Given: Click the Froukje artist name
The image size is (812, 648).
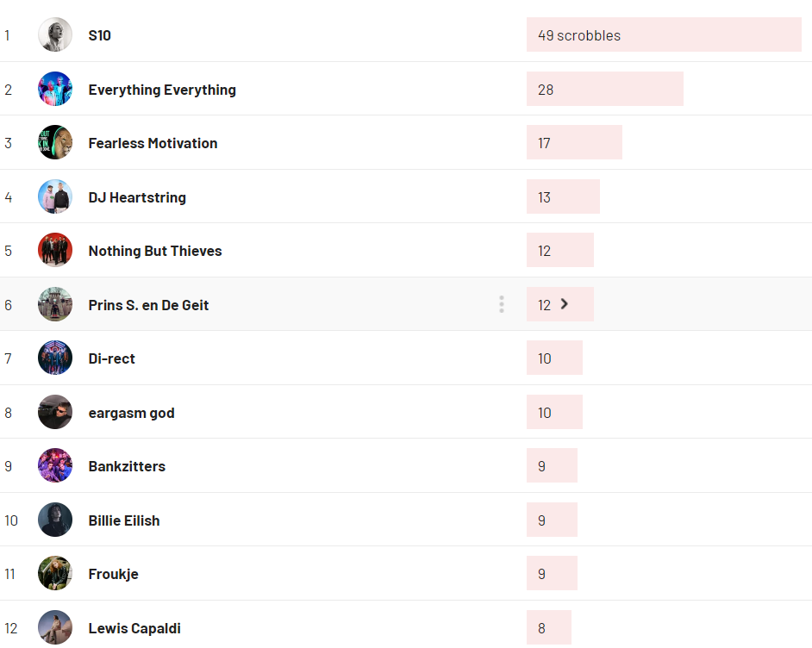Looking at the screenshot, I should coord(113,574).
